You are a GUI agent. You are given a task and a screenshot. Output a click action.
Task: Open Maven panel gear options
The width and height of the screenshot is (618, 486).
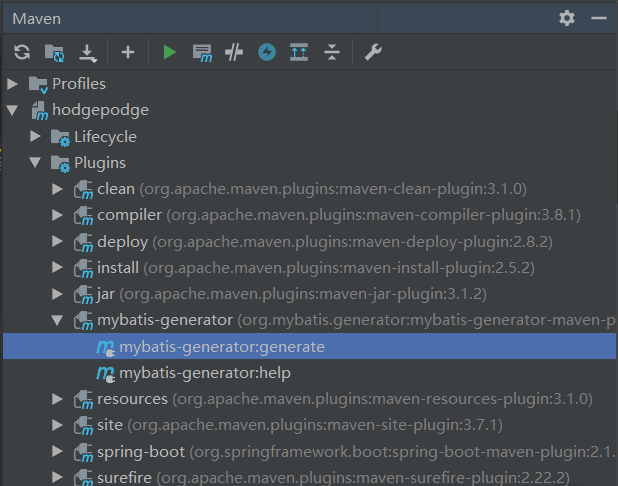point(567,18)
